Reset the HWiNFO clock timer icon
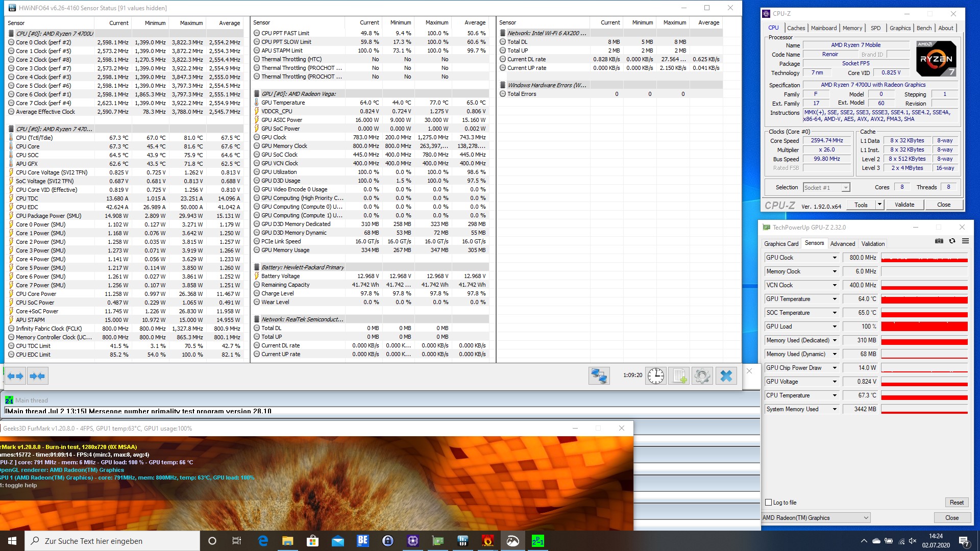 click(656, 376)
